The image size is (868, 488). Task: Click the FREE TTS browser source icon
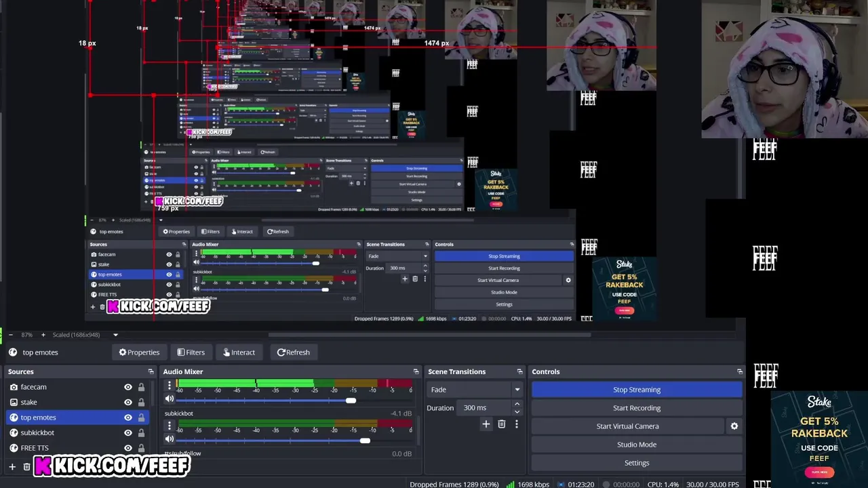[14, 448]
